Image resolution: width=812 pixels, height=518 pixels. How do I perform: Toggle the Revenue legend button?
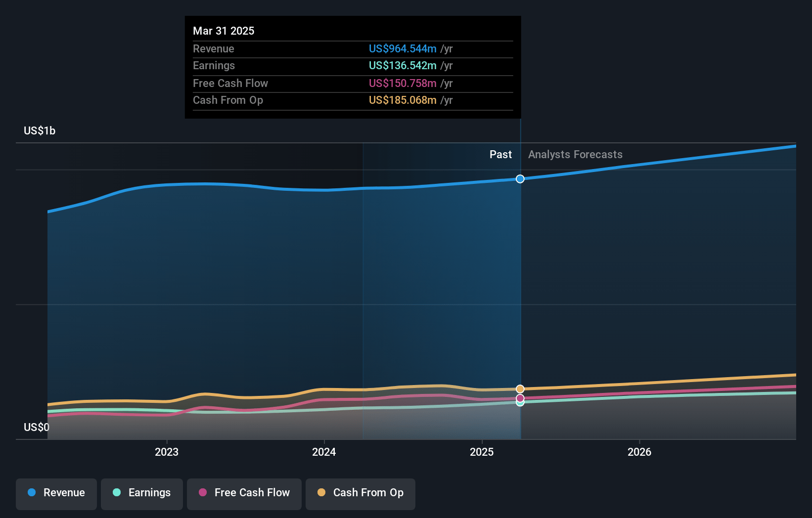tap(56, 494)
